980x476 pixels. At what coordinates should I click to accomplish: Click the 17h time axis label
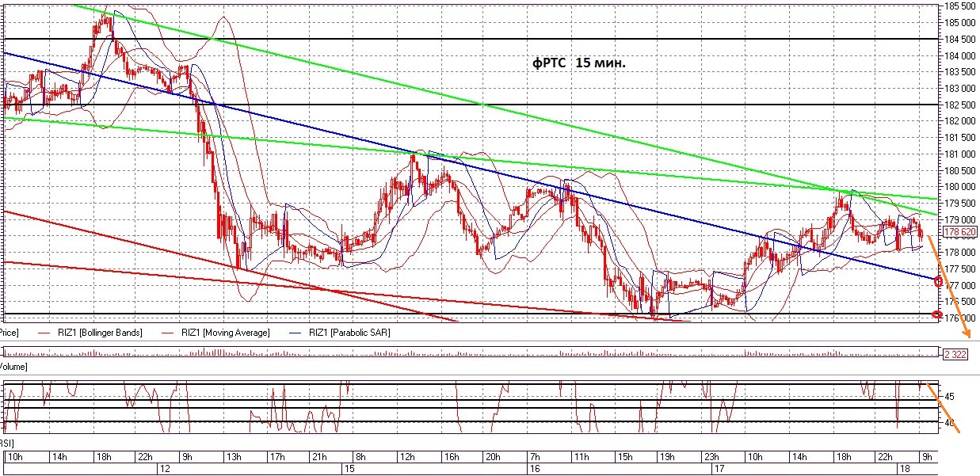click(x=276, y=457)
